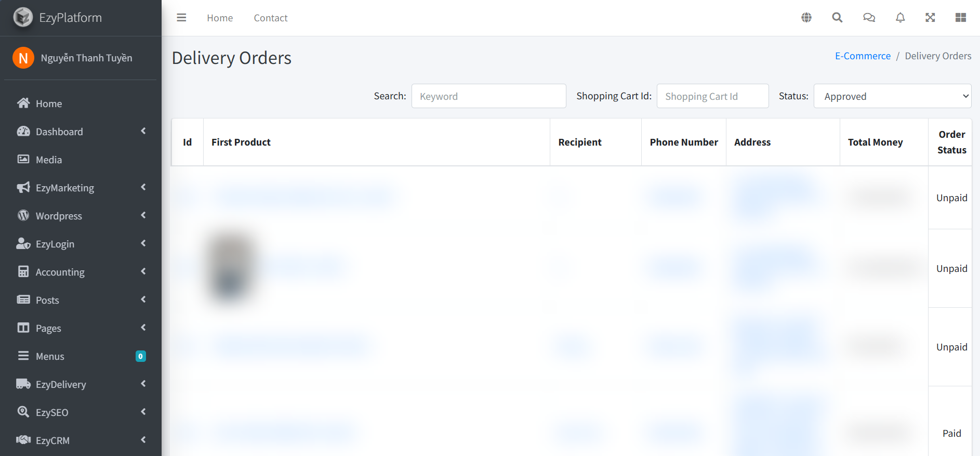This screenshot has width=980, height=456.
Task: Click the EzyLogin user lock icon
Action: [23, 243]
